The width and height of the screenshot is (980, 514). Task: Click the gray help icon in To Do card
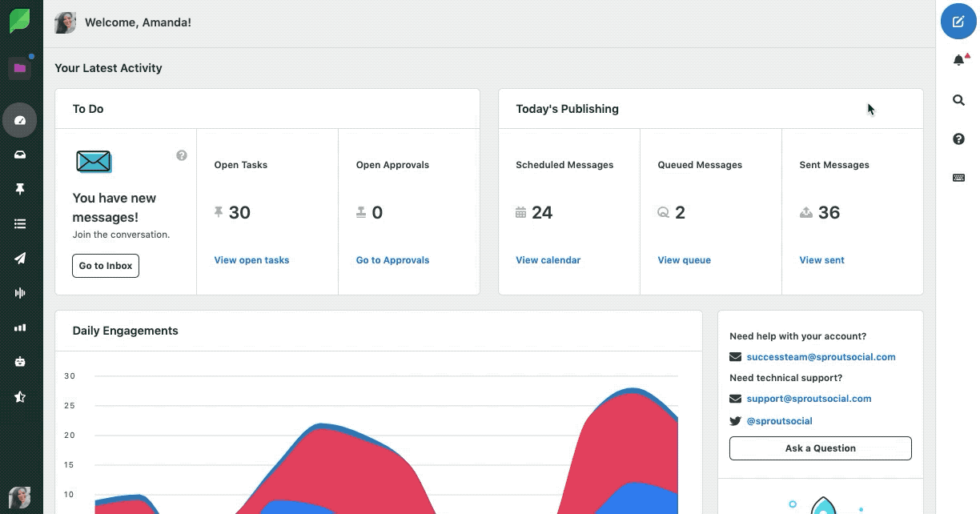(182, 155)
